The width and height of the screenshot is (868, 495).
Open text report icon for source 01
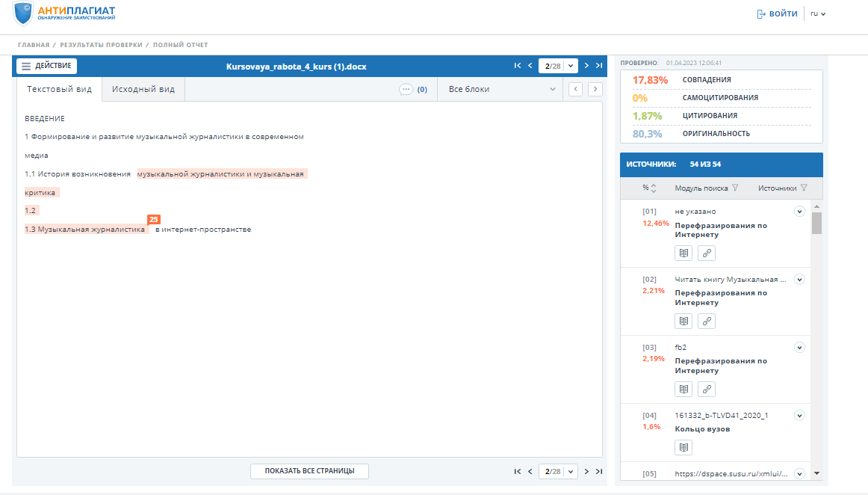pos(683,253)
